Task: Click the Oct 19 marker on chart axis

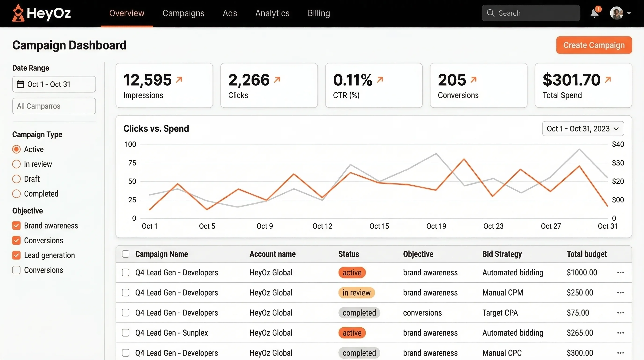Action: click(x=436, y=226)
